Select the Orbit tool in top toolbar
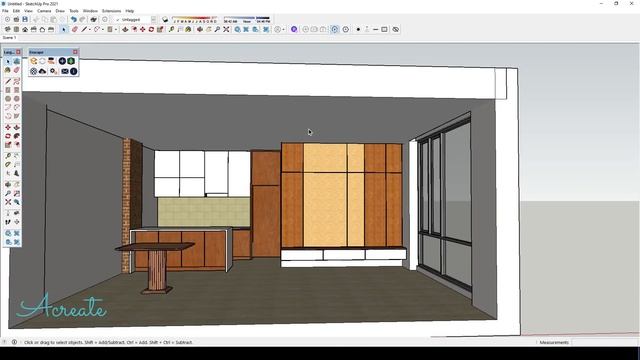The height and width of the screenshot is (360, 640). (200, 29)
